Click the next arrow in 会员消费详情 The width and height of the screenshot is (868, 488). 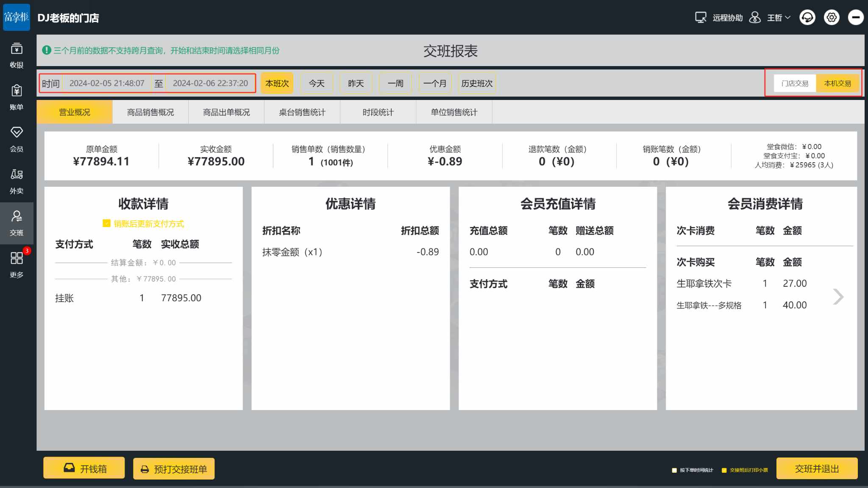click(x=838, y=297)
